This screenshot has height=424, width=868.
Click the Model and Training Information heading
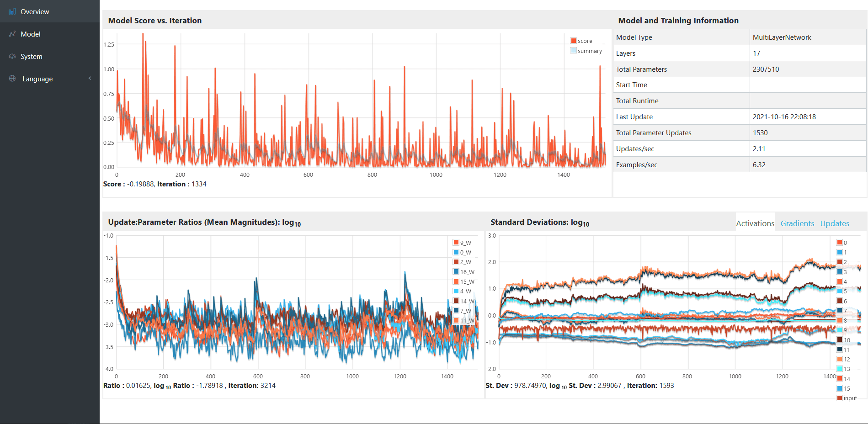click(678, 21)
